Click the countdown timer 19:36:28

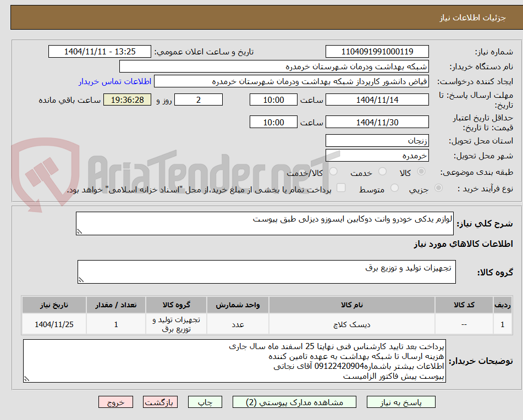tap(128, 100)
